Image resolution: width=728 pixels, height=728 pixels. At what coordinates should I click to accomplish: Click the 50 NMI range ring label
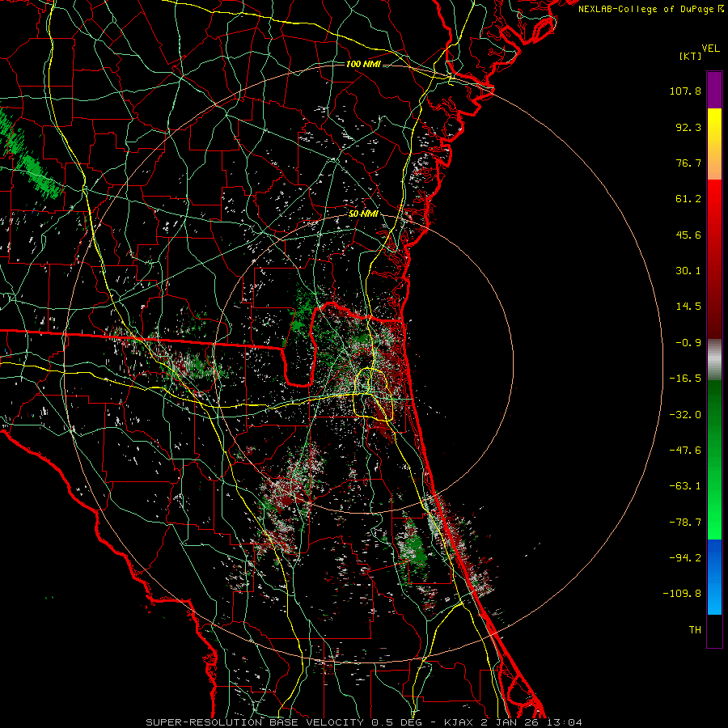point(363,214)
